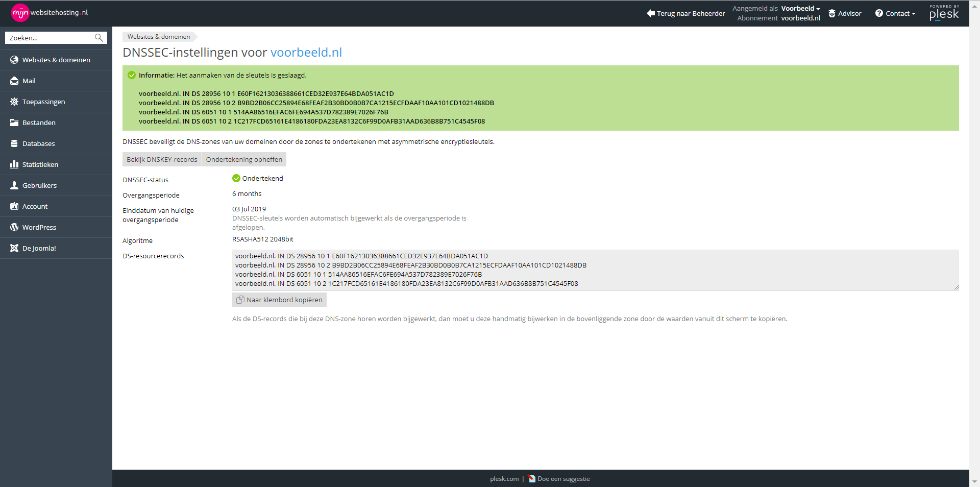Viewport: 980px width, 487px height.
Task: Click 'RSASHA512 2048bit' algorithm value
Action: pyautogui.click(x=263, y=239)
